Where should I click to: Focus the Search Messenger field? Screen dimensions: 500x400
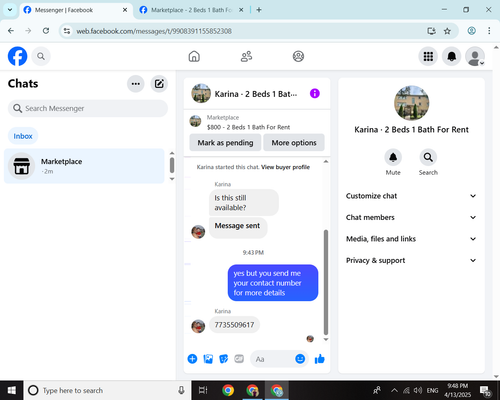click(88, 108)
